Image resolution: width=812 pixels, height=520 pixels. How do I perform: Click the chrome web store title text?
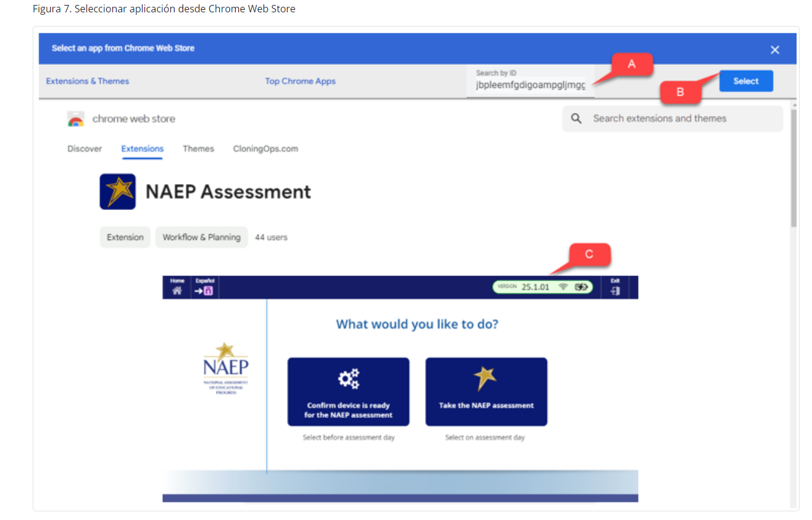[134, 119]
